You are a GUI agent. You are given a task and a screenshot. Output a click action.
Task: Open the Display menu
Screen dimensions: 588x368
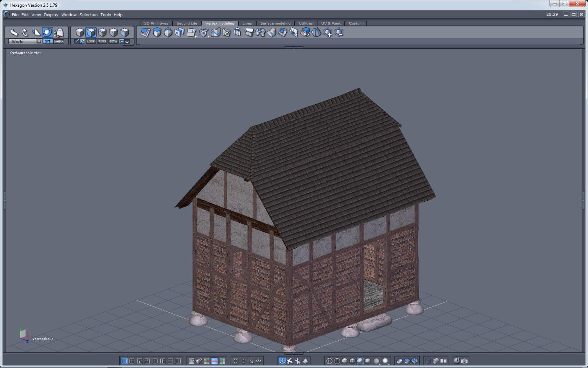click(x=51, y=15)
